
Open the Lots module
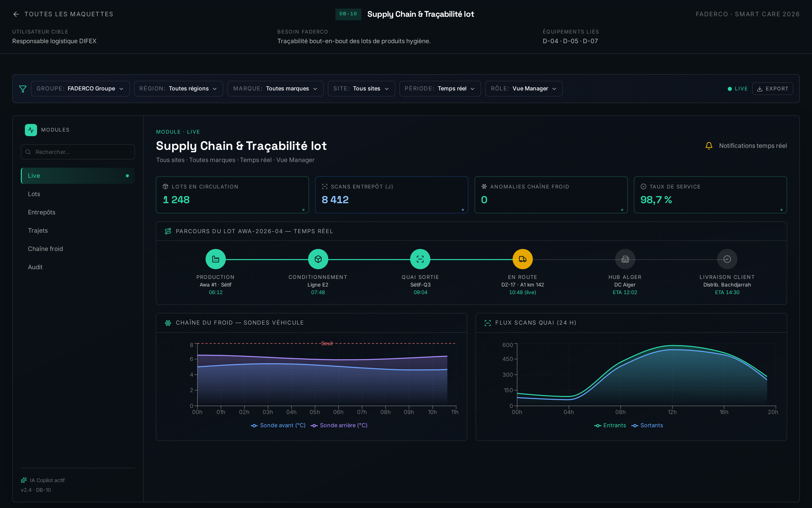tap(78, 194)
